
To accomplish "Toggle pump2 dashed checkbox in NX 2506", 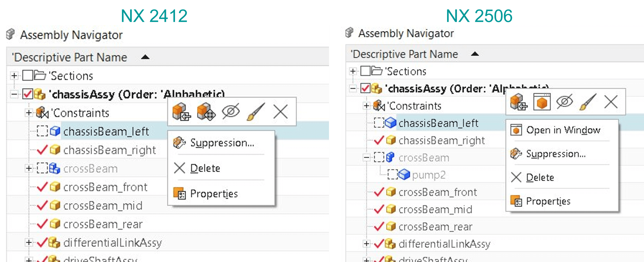I will pyautogui.click(x=393, y=175).
